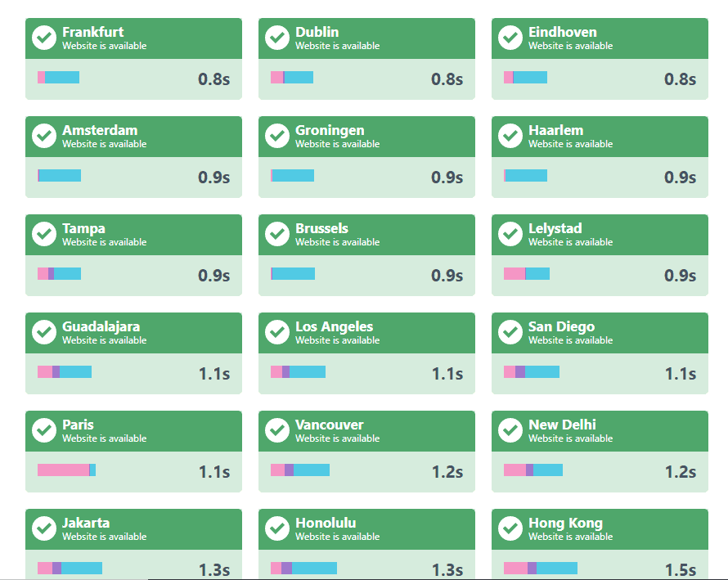Click the checkmark icon next to Eindhoven
The height and width of the screenshot is (580, 728).
510,38
